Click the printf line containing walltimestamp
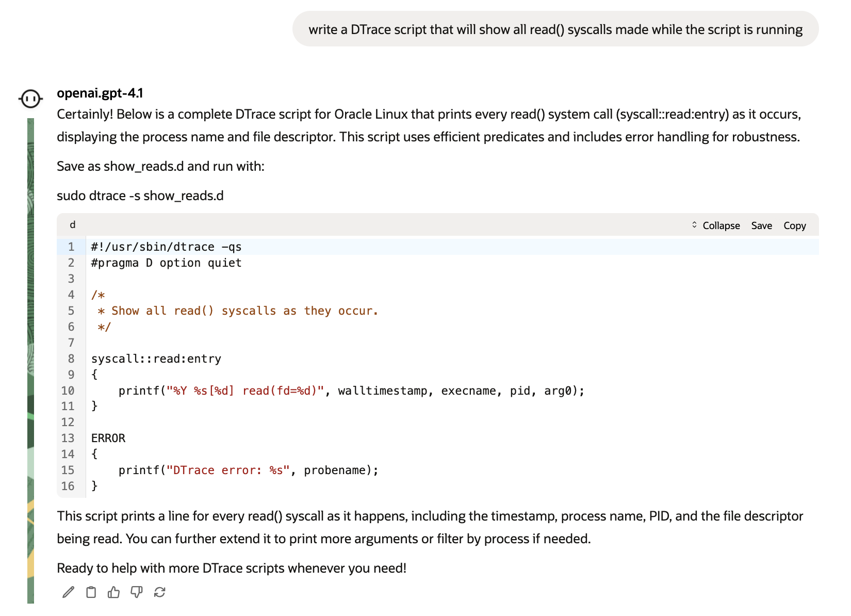This screenshot has width=851, height=616. 351,391
